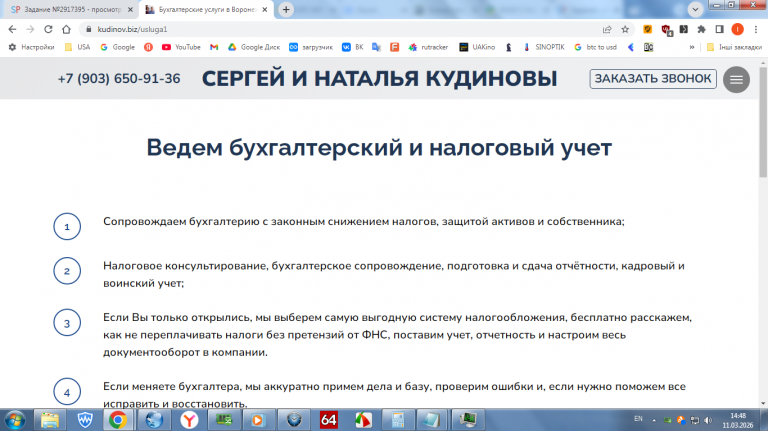Open the VK bookmark

[353, 47]
